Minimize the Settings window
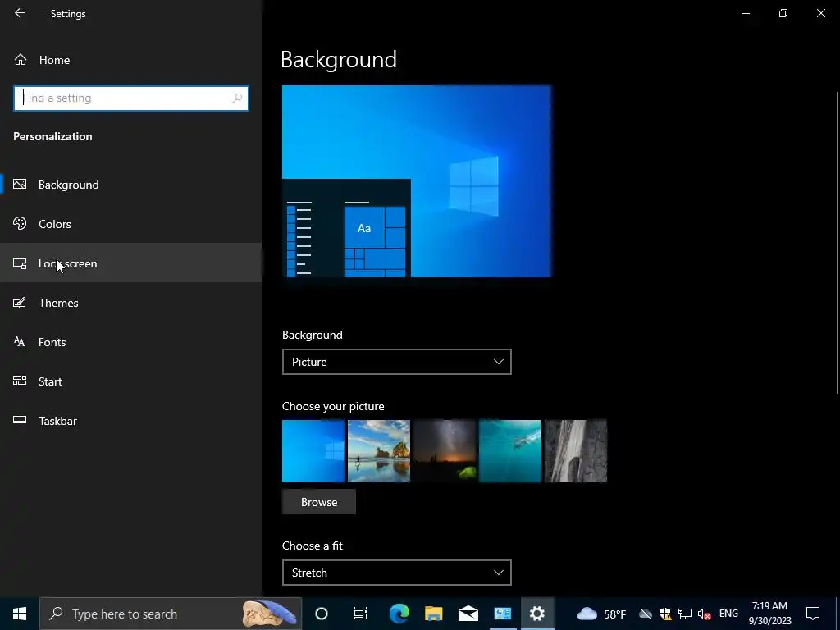Viewport: 840px width, 630px height. (746, 13)
